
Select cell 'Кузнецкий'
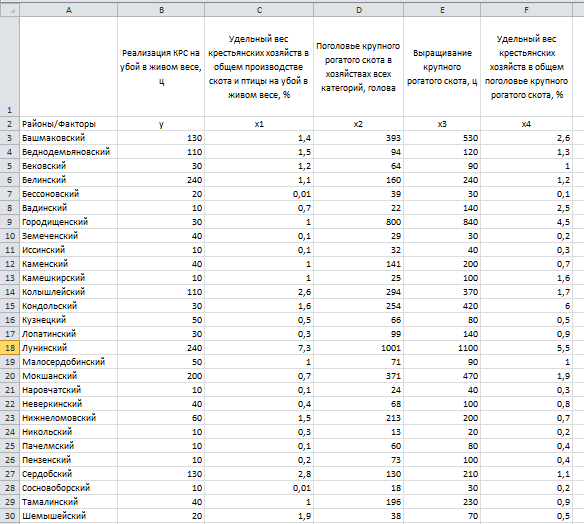point(69,320)
